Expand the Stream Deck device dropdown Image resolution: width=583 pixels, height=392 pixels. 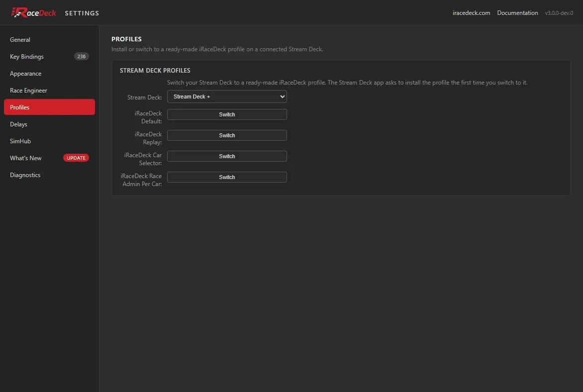[227, 97]
